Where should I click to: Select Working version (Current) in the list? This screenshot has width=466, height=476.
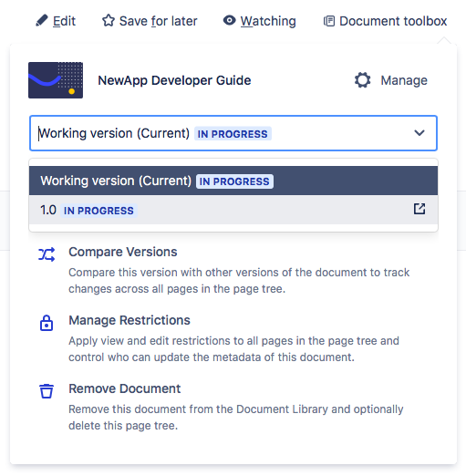(233, 181)
